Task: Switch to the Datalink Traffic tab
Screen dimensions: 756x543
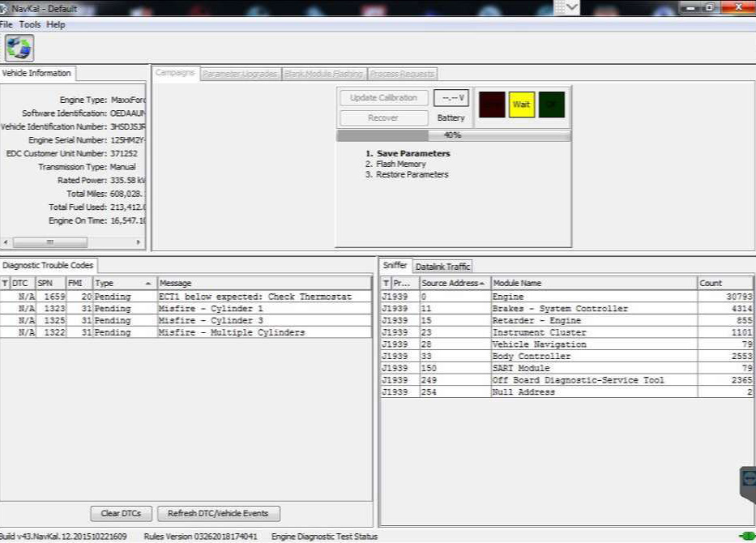Action: coord(442,266)
